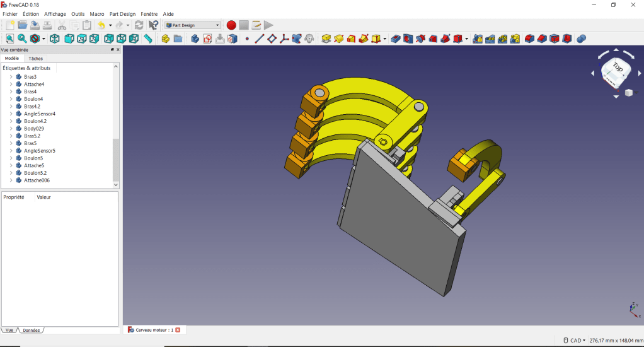Select Body029 in the model tree
Image resolution: width=644 pixels, height=347 pixels.
[33, 129]
